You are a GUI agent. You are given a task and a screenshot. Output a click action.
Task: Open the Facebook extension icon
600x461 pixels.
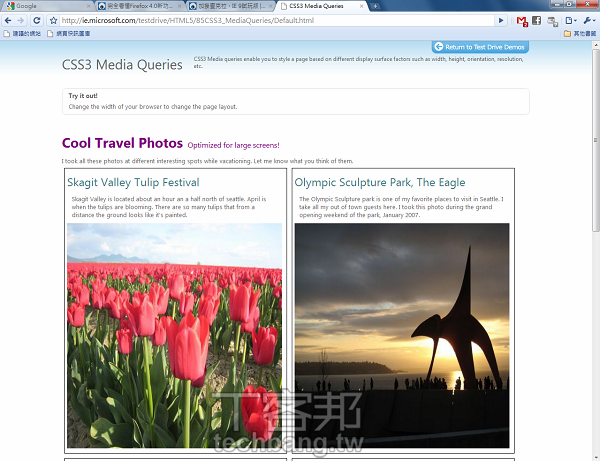point(536,20)
